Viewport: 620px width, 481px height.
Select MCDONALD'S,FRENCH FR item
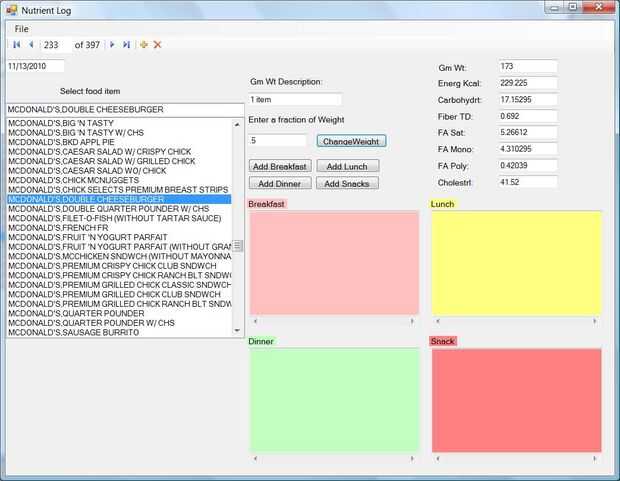(119, 228)
